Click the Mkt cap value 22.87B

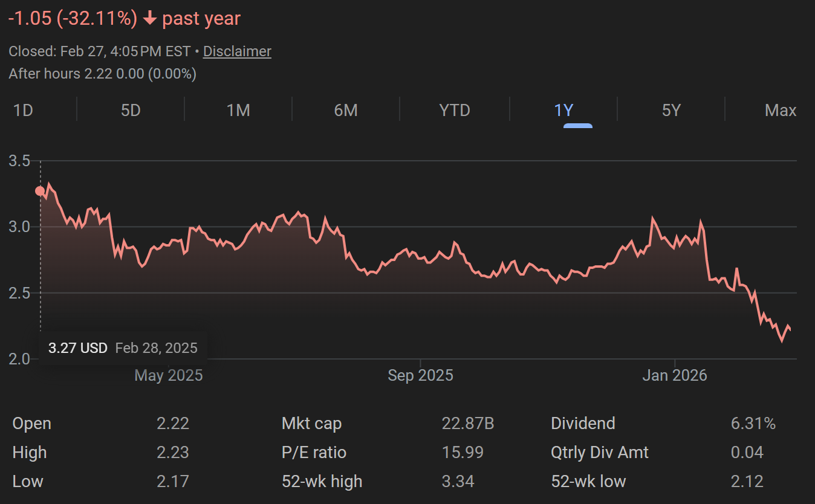pyautogui.click(x=467, y=424)
